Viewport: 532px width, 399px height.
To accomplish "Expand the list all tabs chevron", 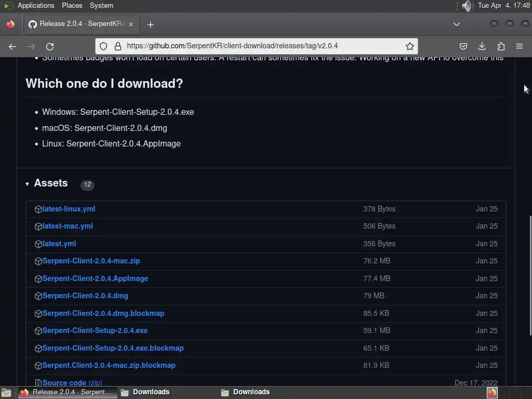I will (457, 24).
